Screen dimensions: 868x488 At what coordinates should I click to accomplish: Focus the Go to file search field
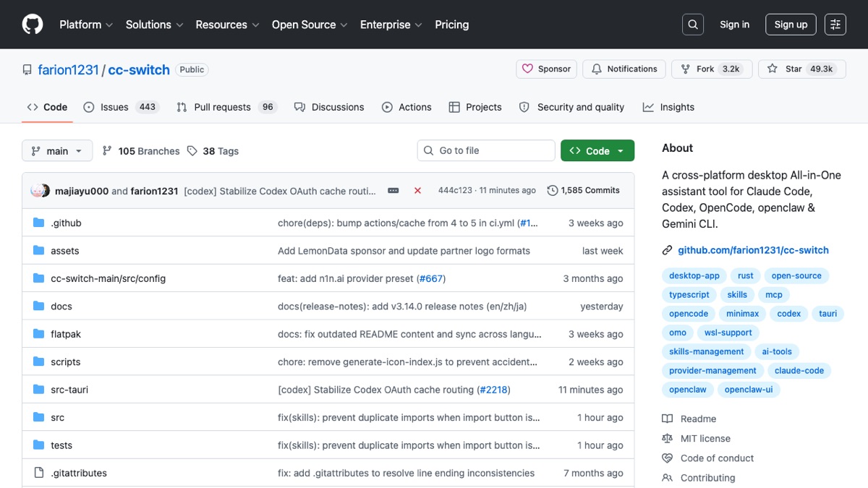coord(486,151)
